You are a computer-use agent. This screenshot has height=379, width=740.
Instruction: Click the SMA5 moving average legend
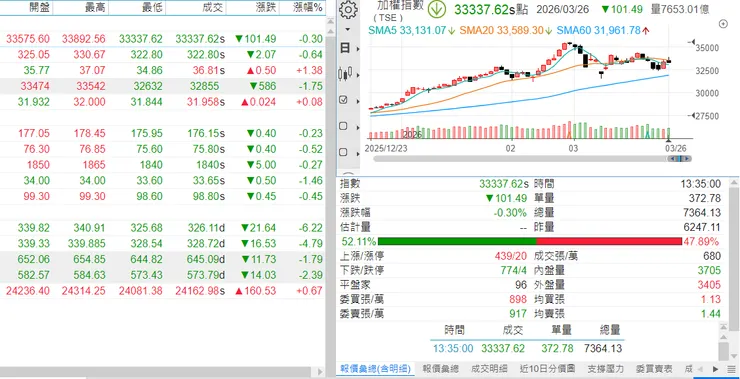(x=412, y=31)
